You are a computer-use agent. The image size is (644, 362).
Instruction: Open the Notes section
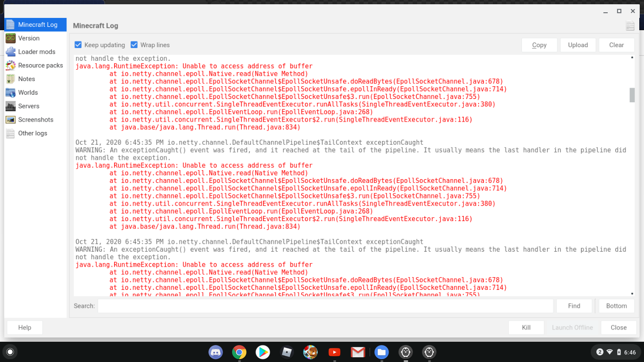tap(26, 79)
